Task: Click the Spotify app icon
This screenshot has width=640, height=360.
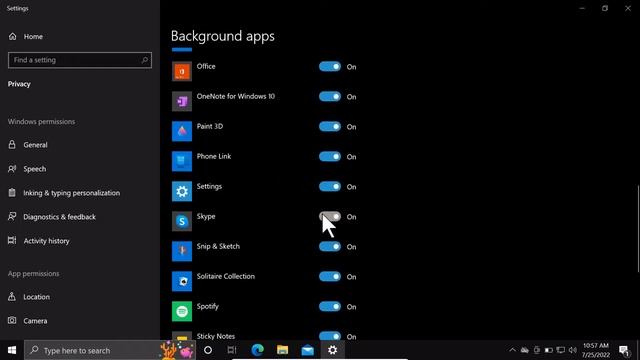Action: click(182, 311)
